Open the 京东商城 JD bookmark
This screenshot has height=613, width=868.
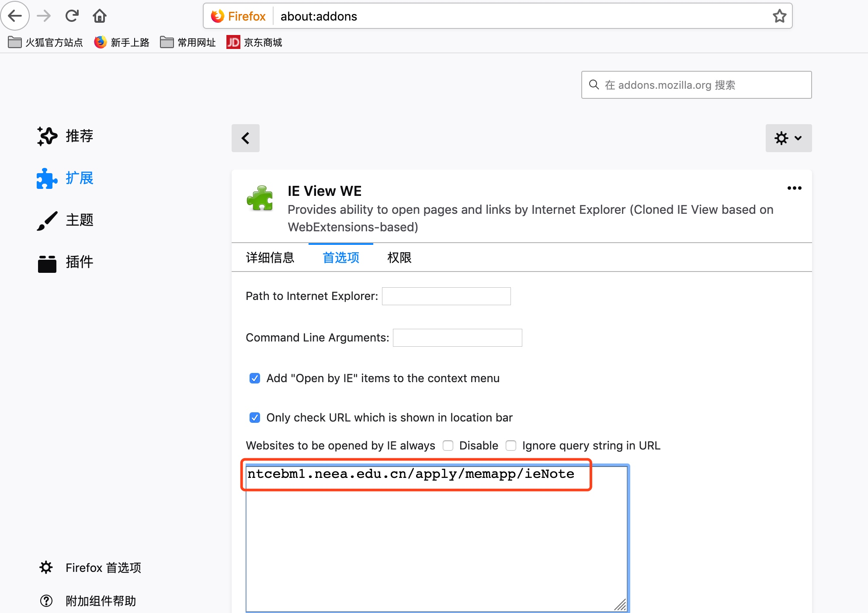pos(254,42)
